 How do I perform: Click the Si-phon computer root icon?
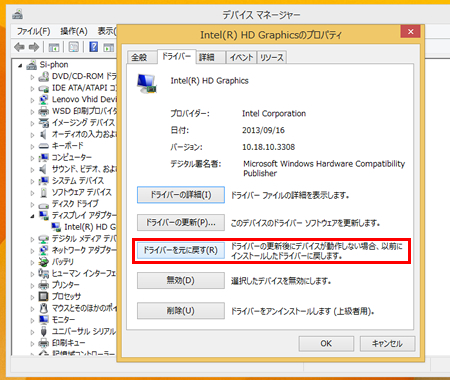pyautogui.click(x=31, y=65)
